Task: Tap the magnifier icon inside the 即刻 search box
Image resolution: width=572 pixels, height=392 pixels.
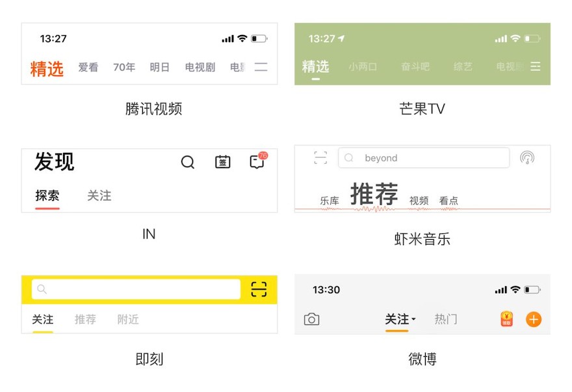Action: 42,289
